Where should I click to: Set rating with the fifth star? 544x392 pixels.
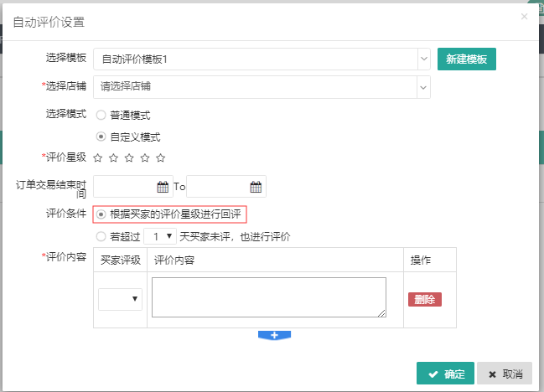pos(161,157)
